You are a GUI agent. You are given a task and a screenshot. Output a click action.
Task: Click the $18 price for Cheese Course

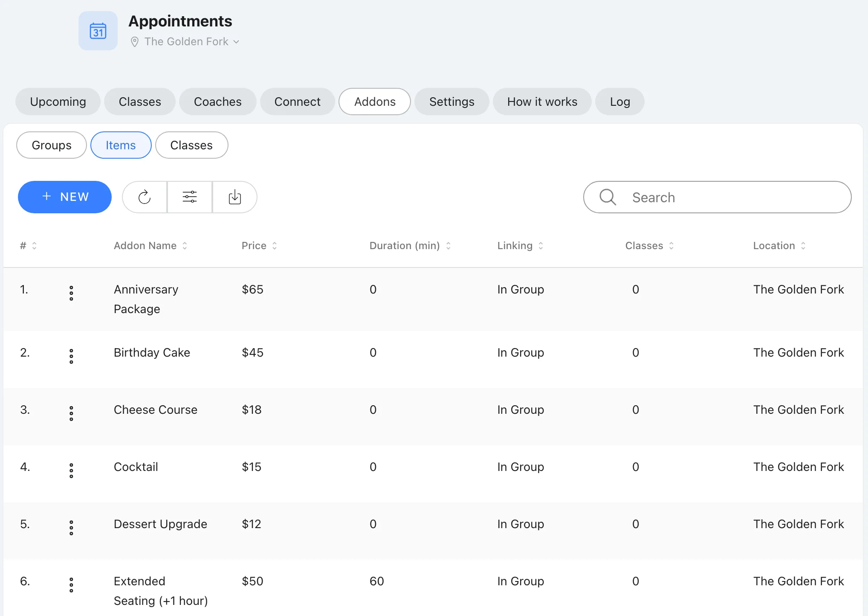[252, 410]
